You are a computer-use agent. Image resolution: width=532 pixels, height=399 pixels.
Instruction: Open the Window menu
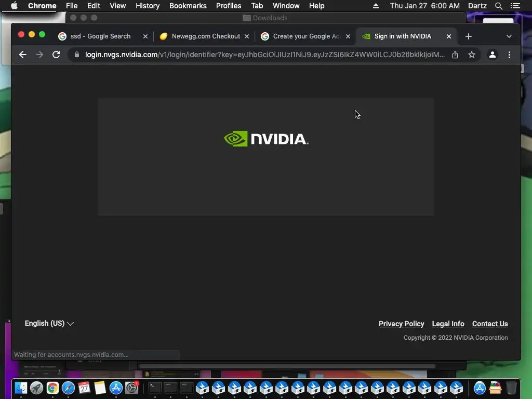286,6
